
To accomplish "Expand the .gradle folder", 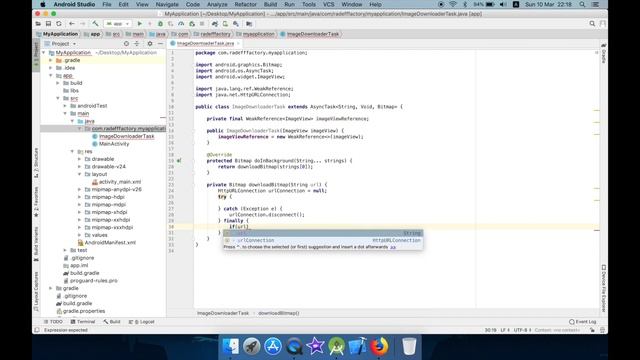I will [51, 60].
